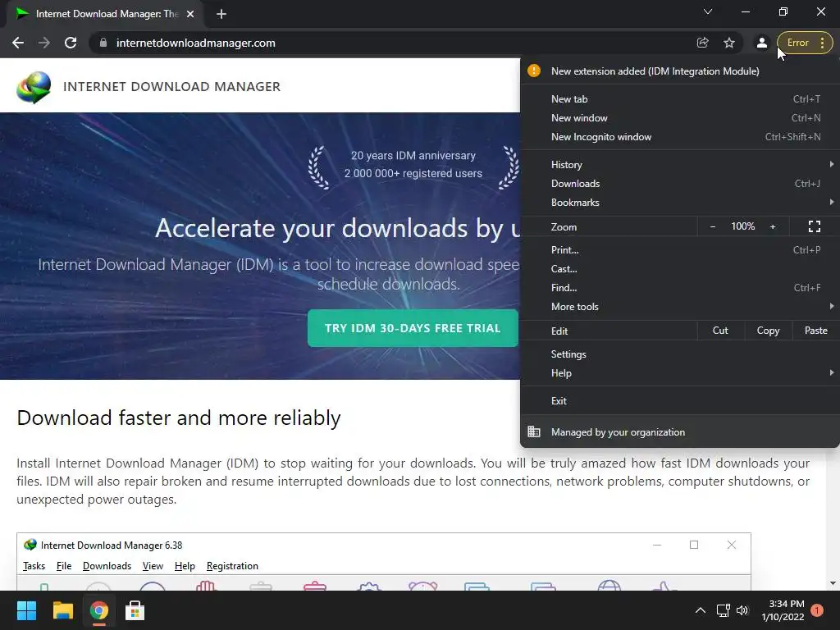Open the clock showing 3:34 PM
840x630 pixels.
pyautogui.click(x=783, y=610)
